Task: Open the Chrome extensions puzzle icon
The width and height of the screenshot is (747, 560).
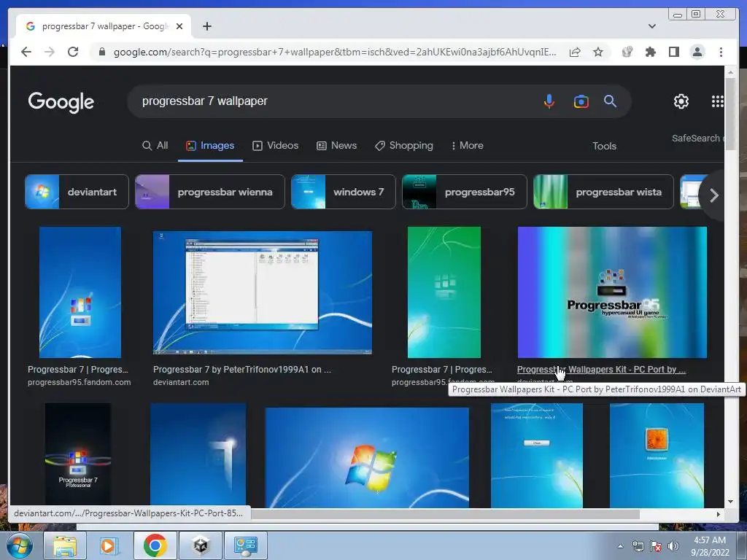Action: click(x=650, y=52)
